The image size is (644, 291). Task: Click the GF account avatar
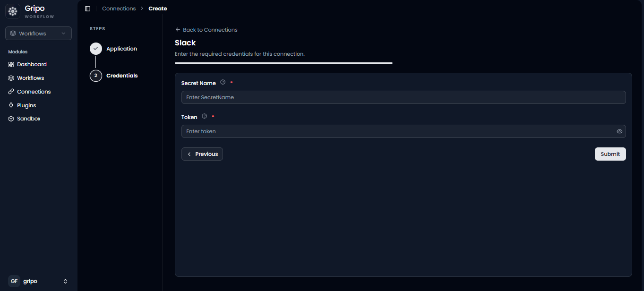[x=14, y=281]
